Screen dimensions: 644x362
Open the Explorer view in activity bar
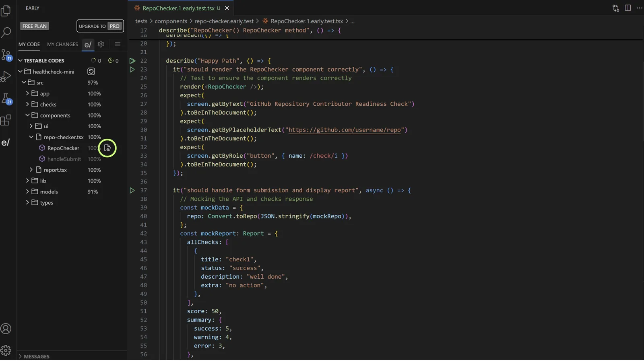[6, 10]
